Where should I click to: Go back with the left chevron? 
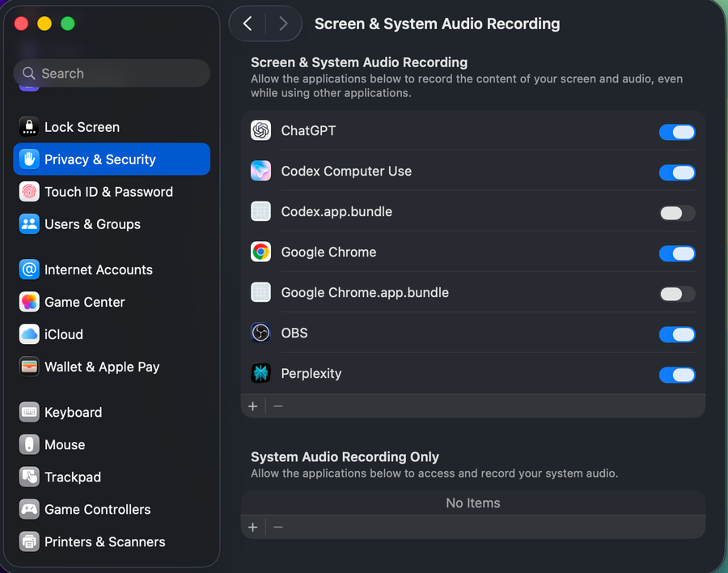point(248,23)
